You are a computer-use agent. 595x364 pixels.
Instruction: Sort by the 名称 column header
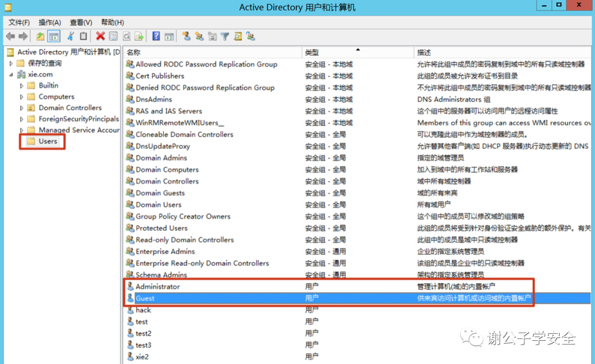click(213, 52)
